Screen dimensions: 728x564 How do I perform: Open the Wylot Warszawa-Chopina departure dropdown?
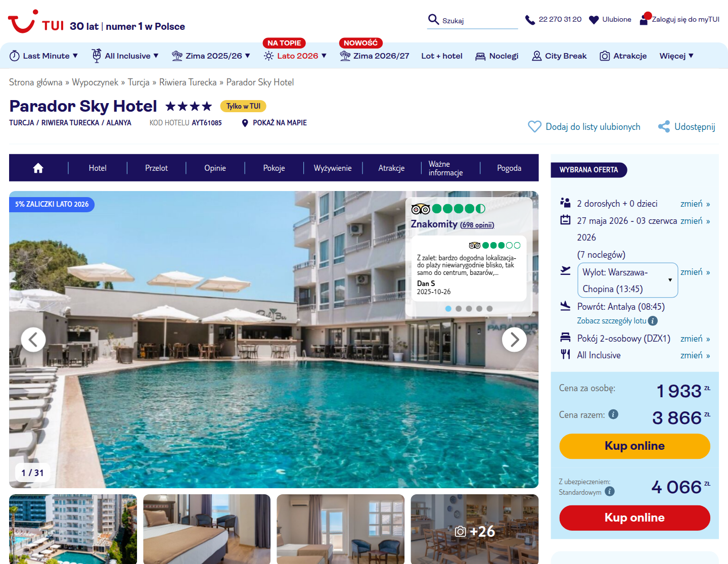tap(627, 280)
